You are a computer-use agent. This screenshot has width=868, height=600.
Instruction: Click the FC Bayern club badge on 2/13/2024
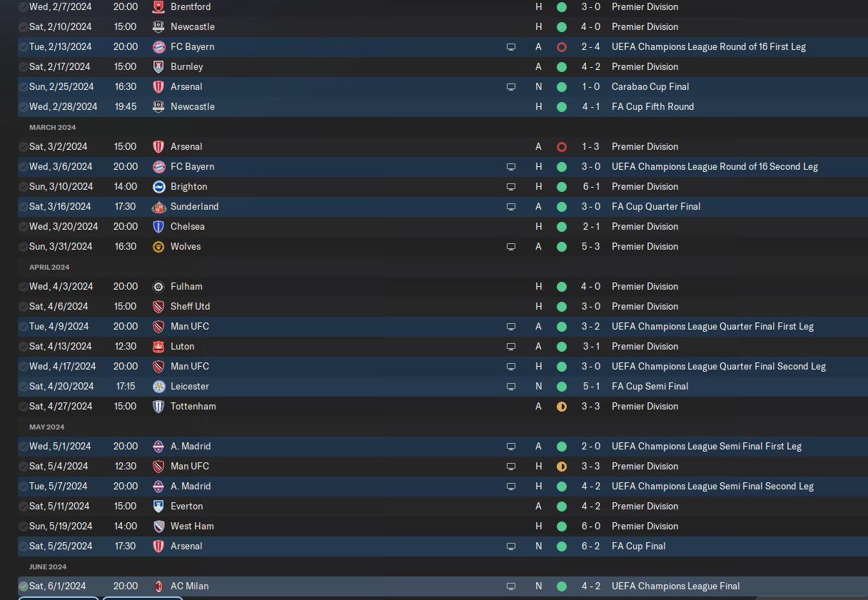coord(158,46)
